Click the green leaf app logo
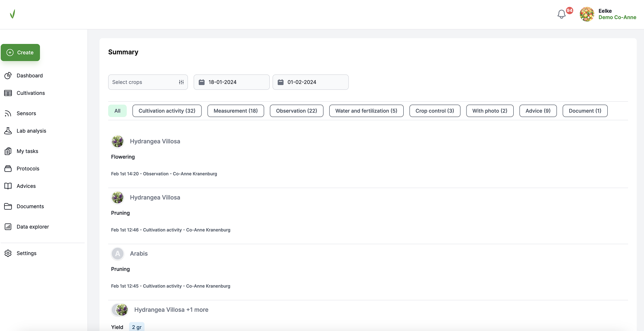 (x=12, y=14)
